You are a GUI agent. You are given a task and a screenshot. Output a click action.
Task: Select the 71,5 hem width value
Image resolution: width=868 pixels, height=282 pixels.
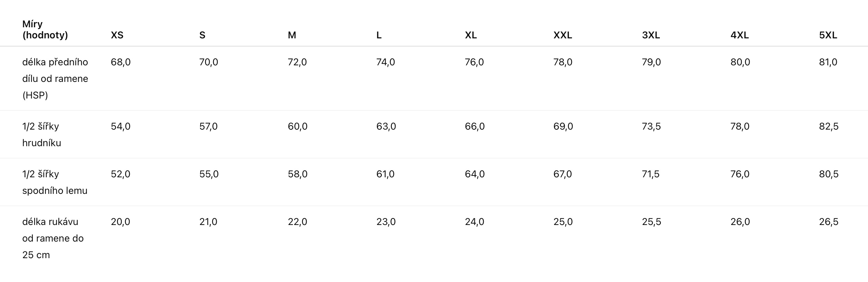pyautogui.click(x=650, y=174)
